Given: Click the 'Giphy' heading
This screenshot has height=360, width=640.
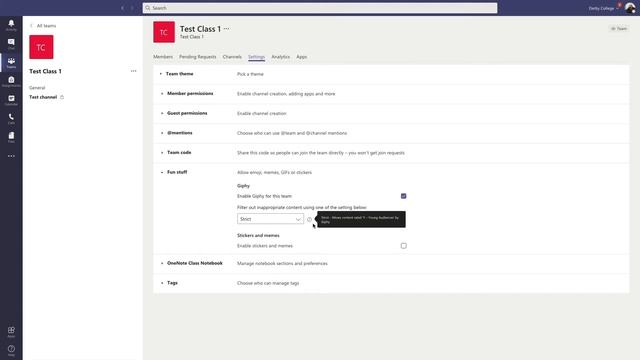Looking at the screenshot, I should click(x=243, y=186).
